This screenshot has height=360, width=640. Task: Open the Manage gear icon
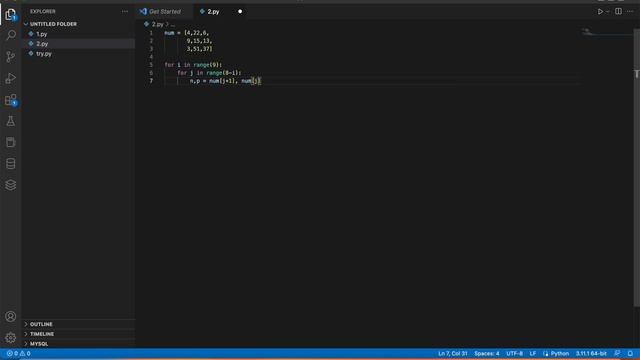(x=11, y=338)
